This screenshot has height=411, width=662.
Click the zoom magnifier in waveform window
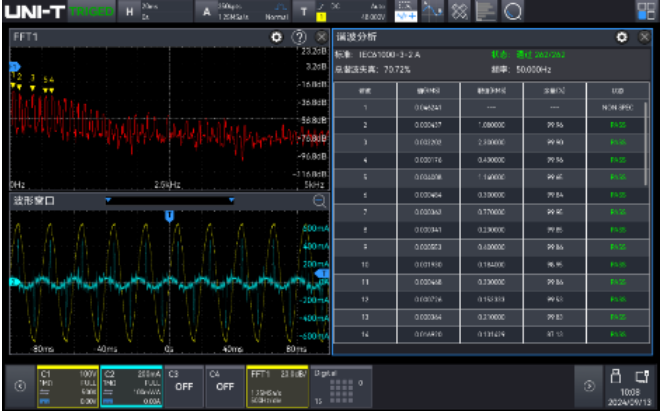tap(320, 201)
